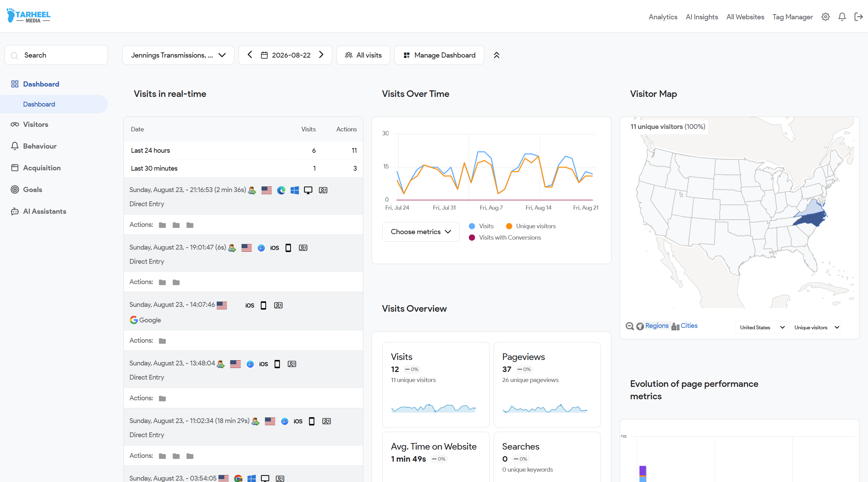Open AI Insights in the top menu
The image size is (868, 482).
tap(702, 17)
